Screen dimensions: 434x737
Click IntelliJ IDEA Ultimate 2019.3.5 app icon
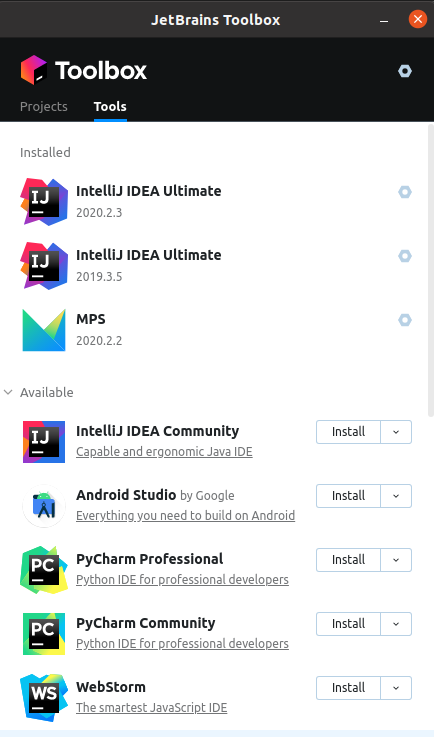click(x=44, y=266)
